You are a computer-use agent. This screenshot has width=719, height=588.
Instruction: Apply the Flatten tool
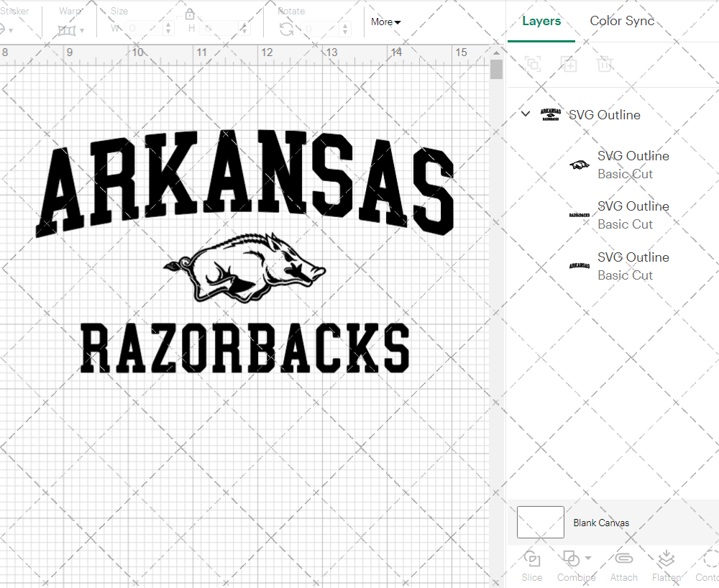pos(665,566)
